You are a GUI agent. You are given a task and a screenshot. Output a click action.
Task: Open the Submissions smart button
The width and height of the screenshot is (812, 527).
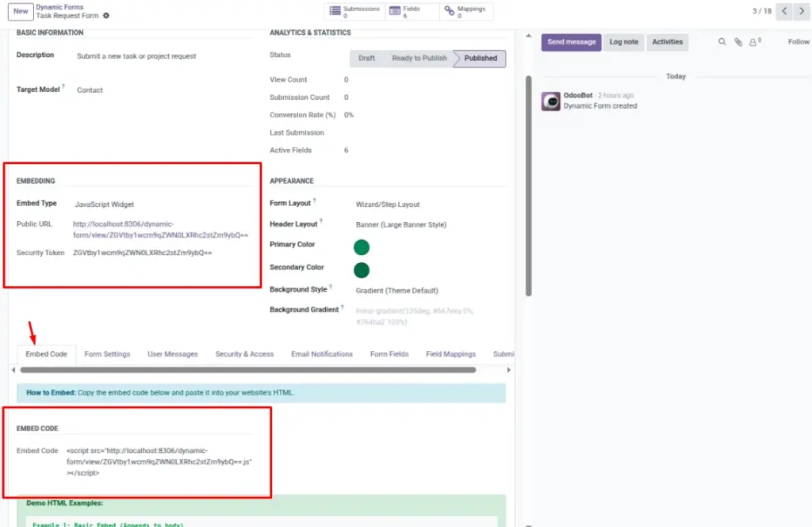click(354, 11)
